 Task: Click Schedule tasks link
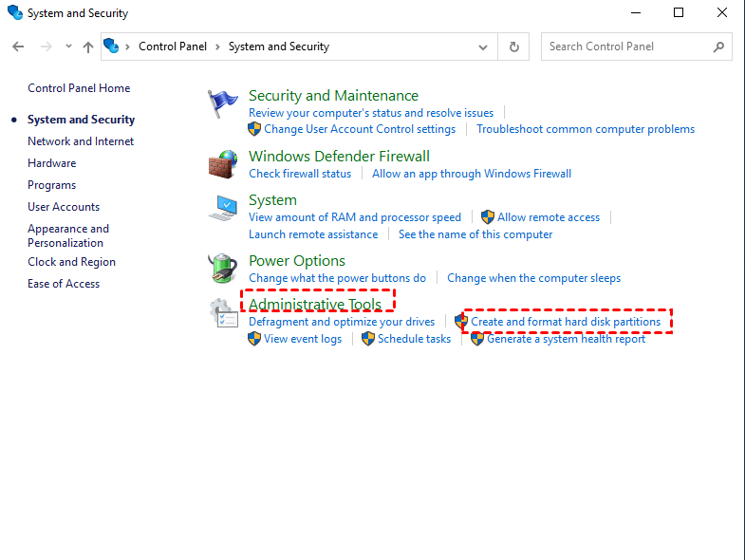coord(415,339)
